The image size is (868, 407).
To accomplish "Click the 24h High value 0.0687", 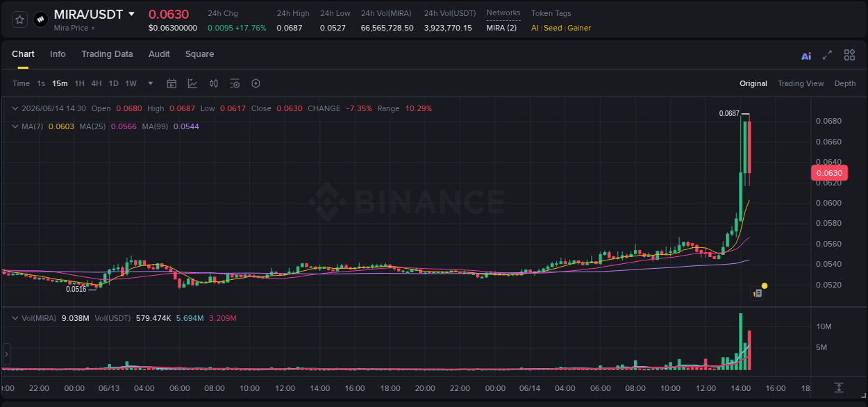I will coord(289,28).
